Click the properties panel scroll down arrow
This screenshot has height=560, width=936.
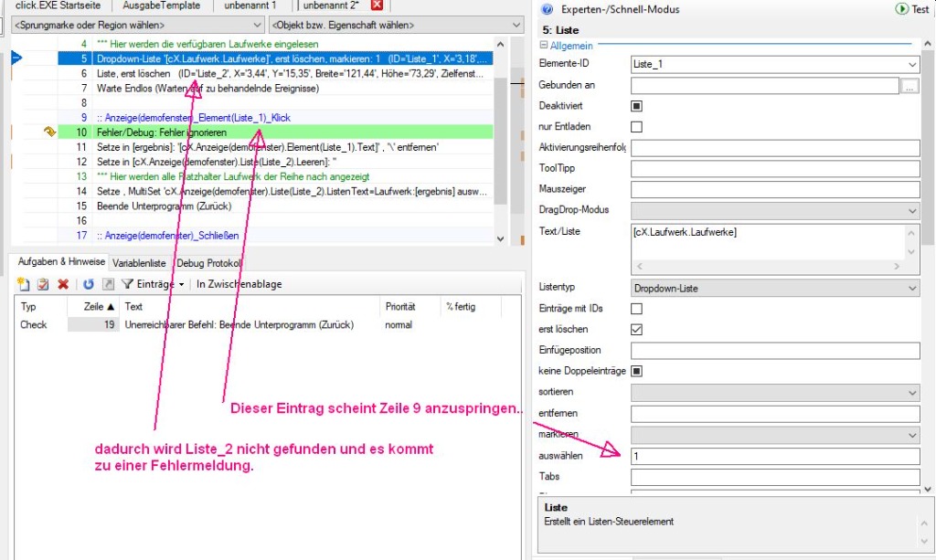(x=927, y=489)
